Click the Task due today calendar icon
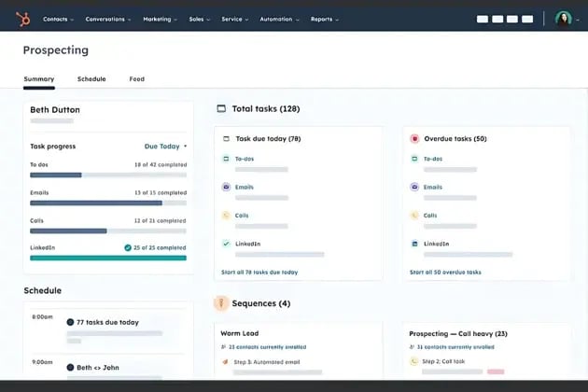Image resolution: width=588 pixels, height=392 pixels. coord(226,139)
